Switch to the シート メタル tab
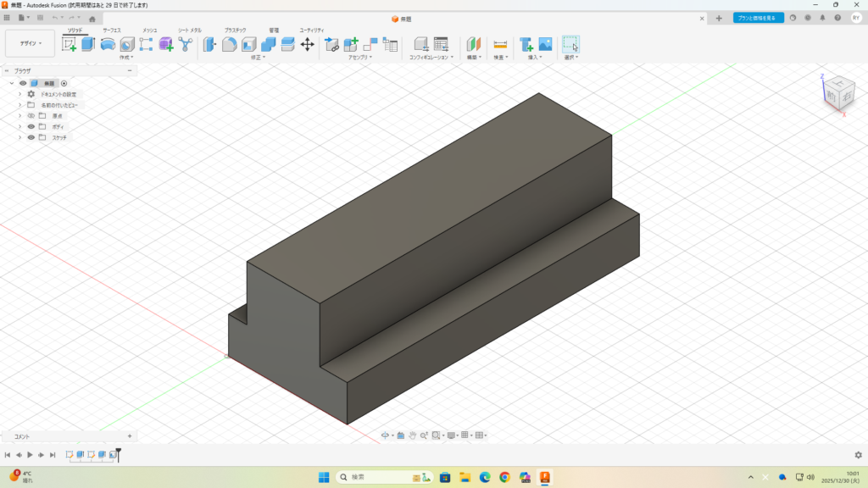This screenshot has height=488, width=868. point(189,30)
